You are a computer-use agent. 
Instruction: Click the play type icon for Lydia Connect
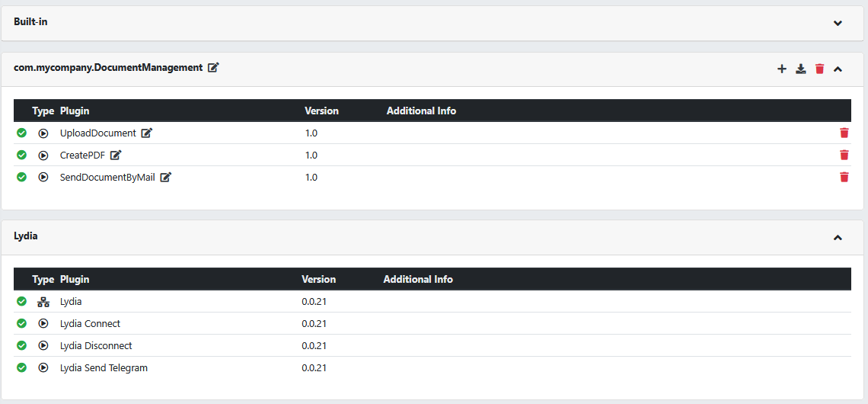(43, 324)
